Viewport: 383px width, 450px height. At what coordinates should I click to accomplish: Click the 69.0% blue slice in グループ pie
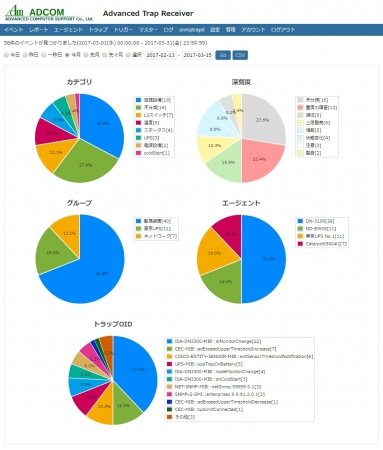[102, 274]
